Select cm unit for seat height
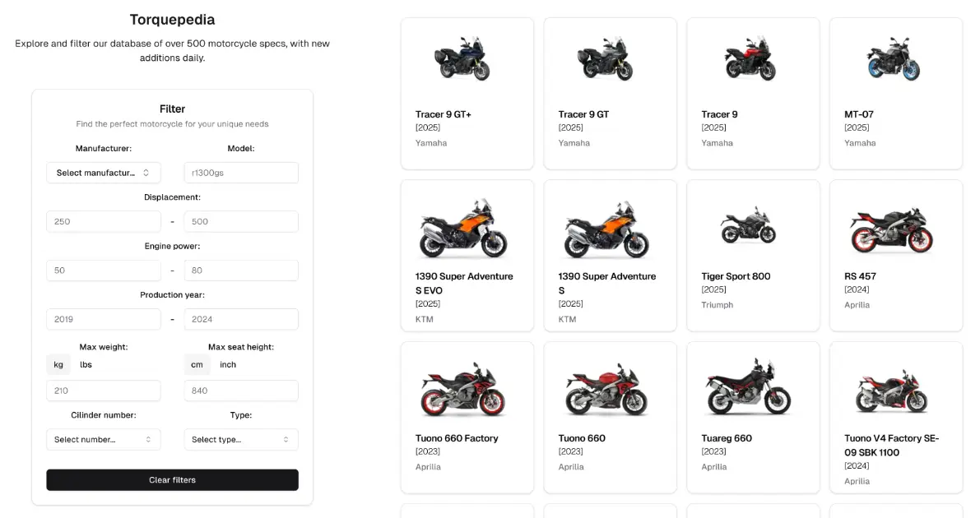Screen dimensions: 980x518 (x=197, y=364)
